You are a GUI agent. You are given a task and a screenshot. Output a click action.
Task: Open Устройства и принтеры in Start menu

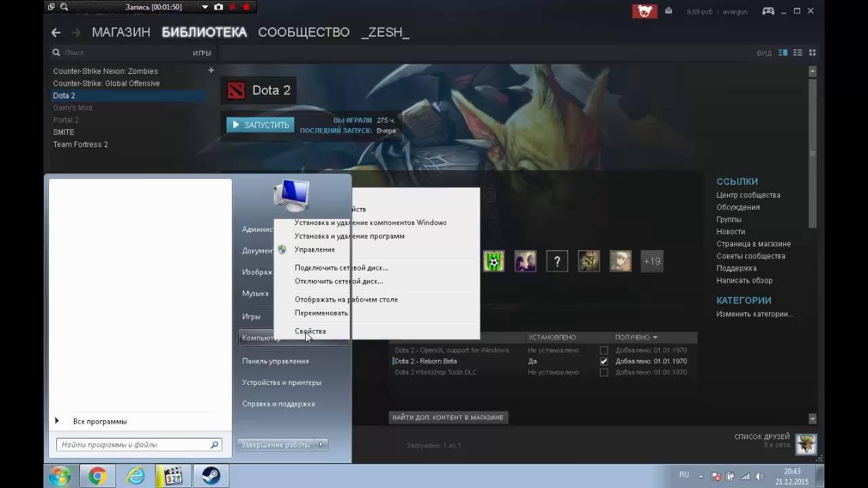click(x=281, y=383)
